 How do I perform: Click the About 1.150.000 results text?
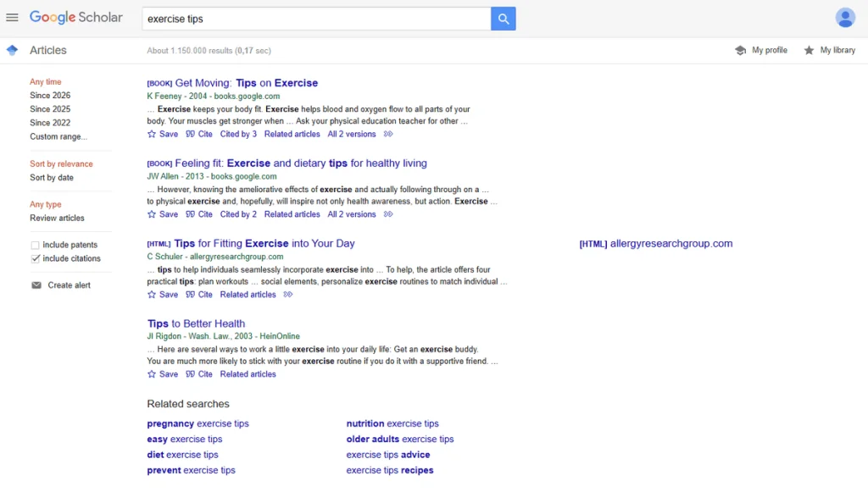pos(209,50)
